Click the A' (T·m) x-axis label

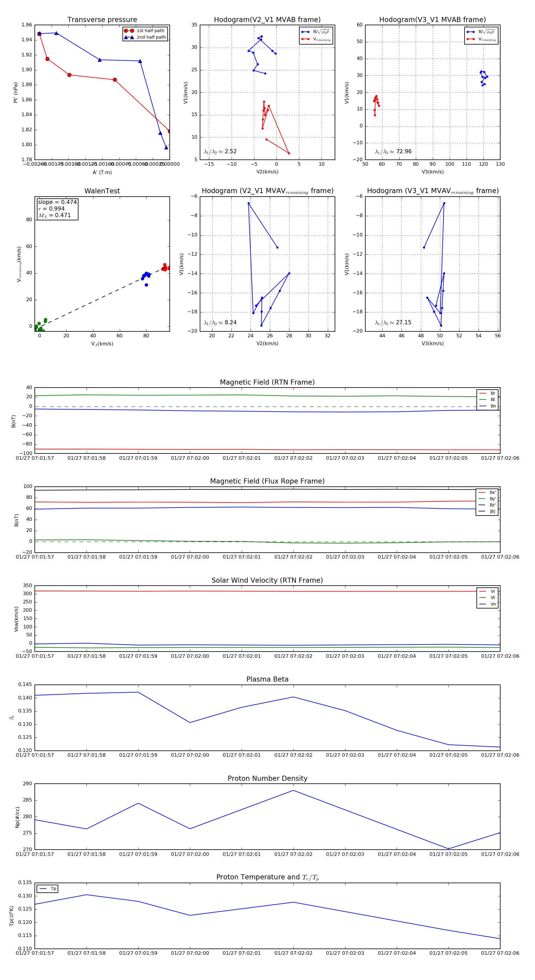[x=102, y=172]
